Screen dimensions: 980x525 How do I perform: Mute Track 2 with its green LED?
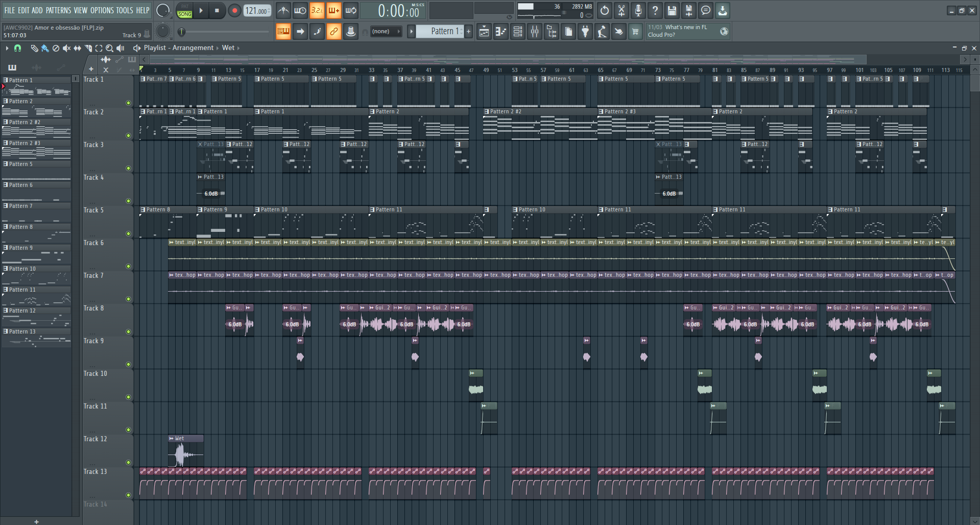(128, 136)
